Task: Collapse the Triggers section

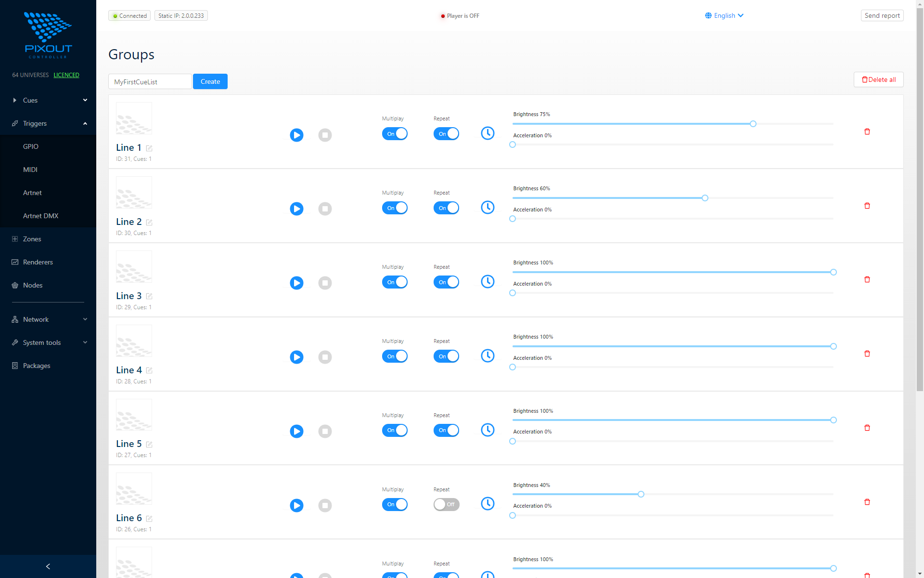Action: [x=35, y=123]
